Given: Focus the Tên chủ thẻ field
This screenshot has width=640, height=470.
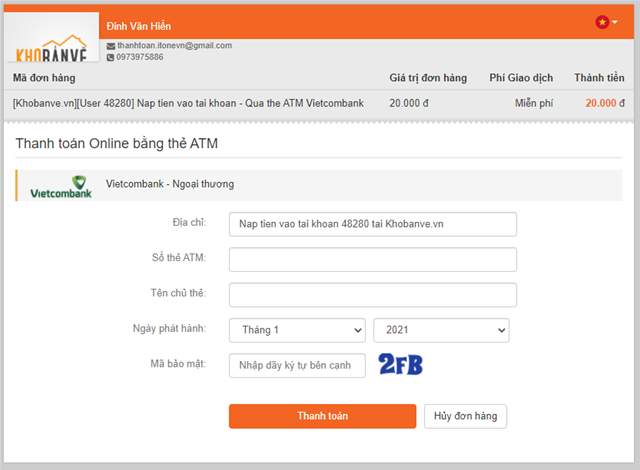Looking at the screenshot, I should 373,295.
